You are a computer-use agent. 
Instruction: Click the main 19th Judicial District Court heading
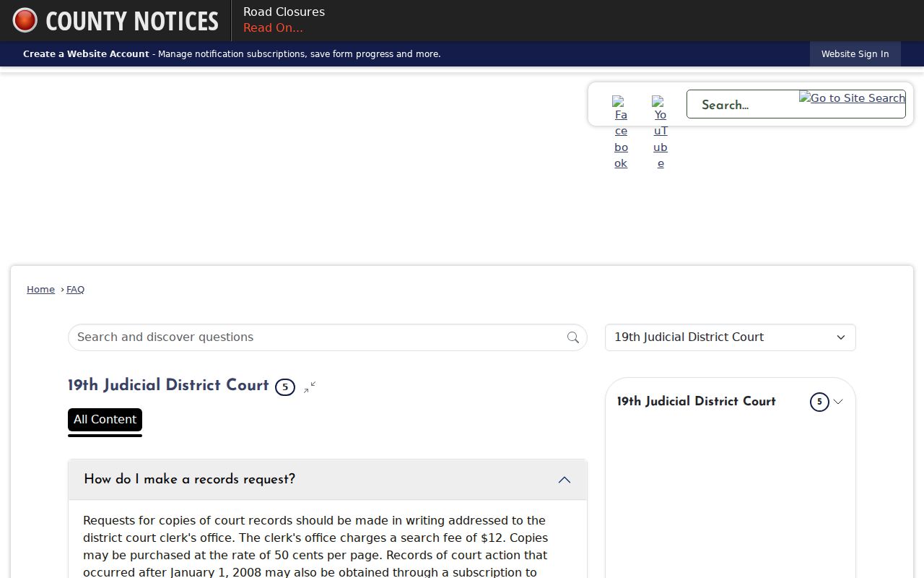point(168,385)
